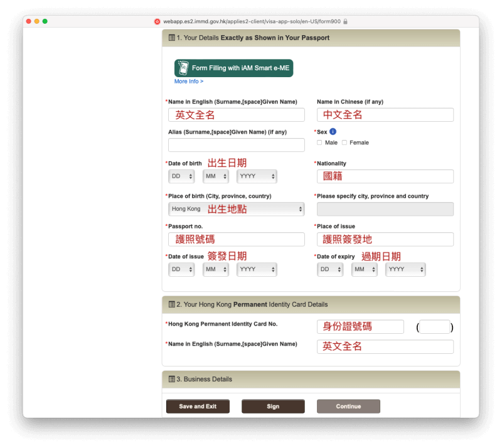The height and width of the screenshot is (448, 502).
Task: Click the Name in Chinese input field
Action: coord(385,115)
